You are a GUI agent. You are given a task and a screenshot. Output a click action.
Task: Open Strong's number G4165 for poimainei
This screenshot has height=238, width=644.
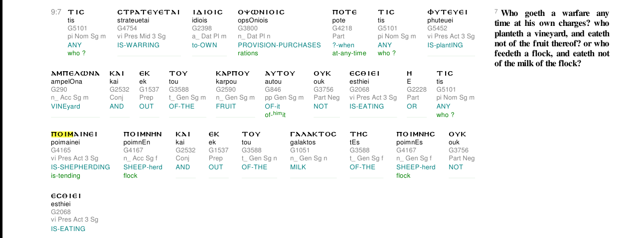coord(60,150)
